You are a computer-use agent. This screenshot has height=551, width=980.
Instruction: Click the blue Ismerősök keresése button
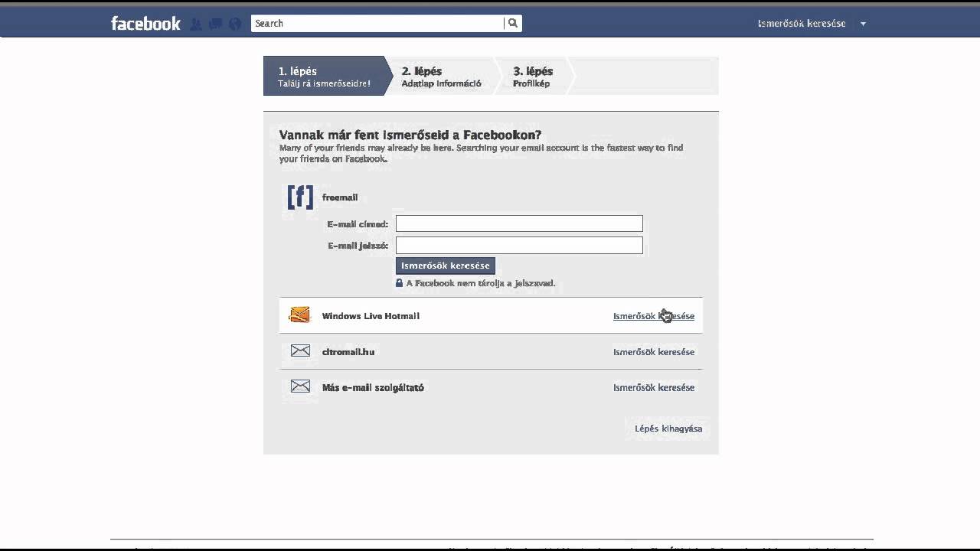pos(446,266)
